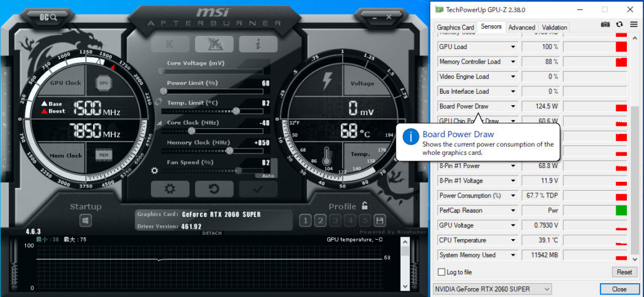Save the profile with the floppy disk icon
Screen dimensions: 644x297
tap(380, 220)
